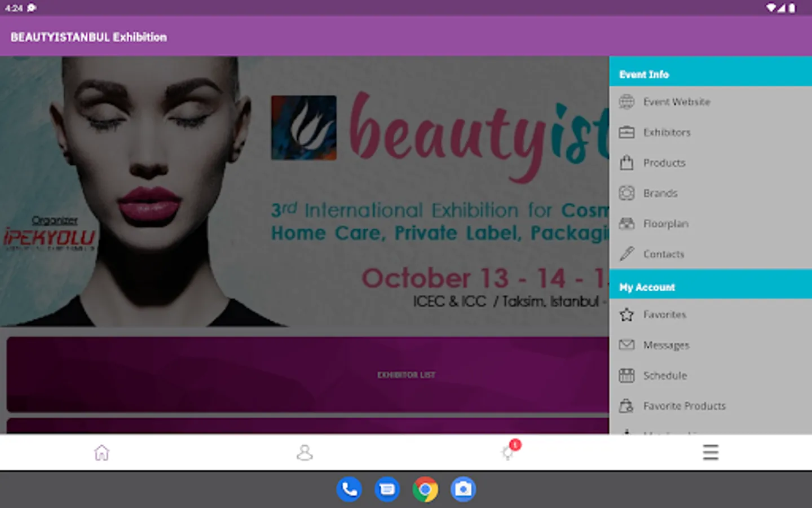Open the Messages menu entry
The width and height of the screenshot is (812, 508).
tap(710, 345)
